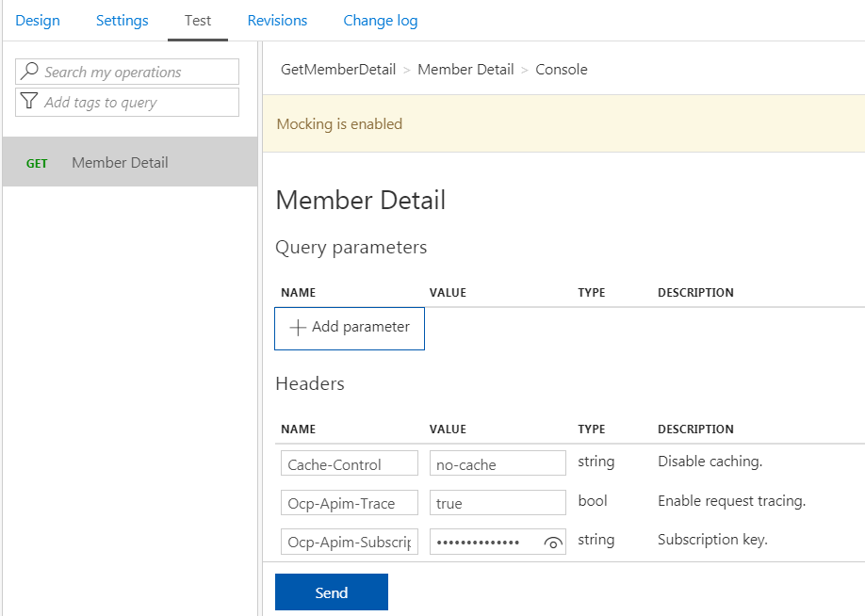
Task: Open the Design tab
Action: click(x=38, y=21)
